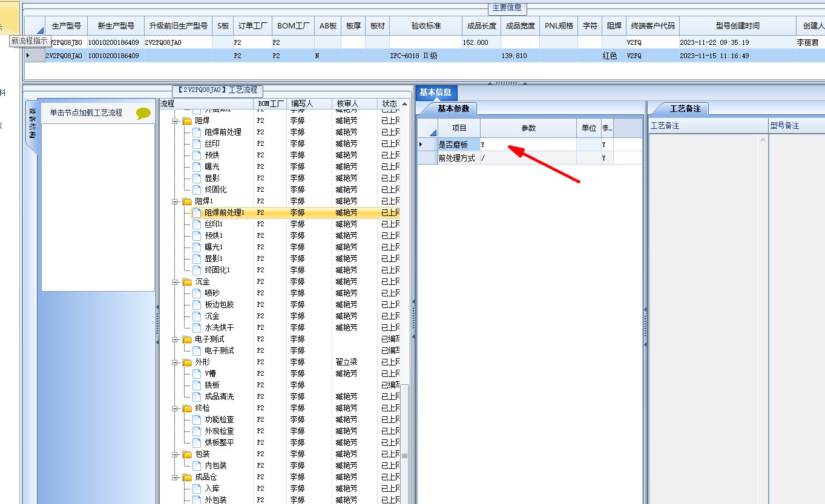The image size is (825, 504).
Task: Click the 成品仓 folder icon
Action: (x=187, y=477)
